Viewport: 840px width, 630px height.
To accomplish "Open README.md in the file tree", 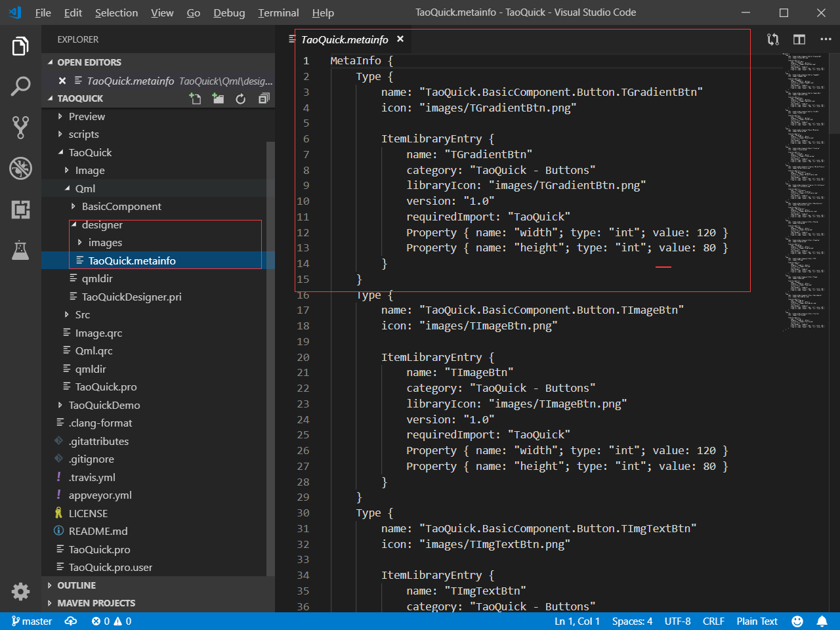I will [x=98, y=532].
